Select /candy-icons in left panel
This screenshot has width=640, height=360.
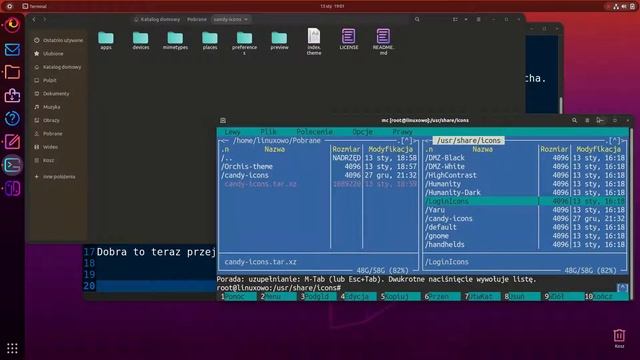(x=318, y=175)
